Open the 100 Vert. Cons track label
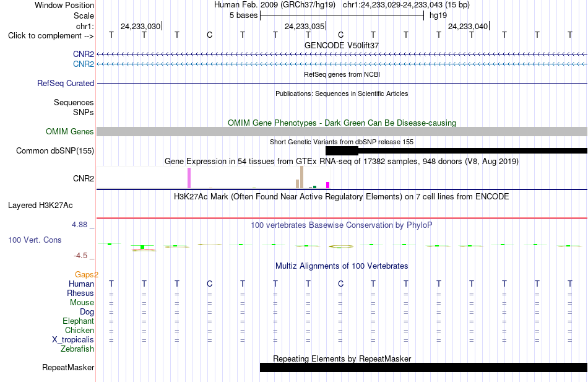The image size is (588, 382). pos(35,240)
